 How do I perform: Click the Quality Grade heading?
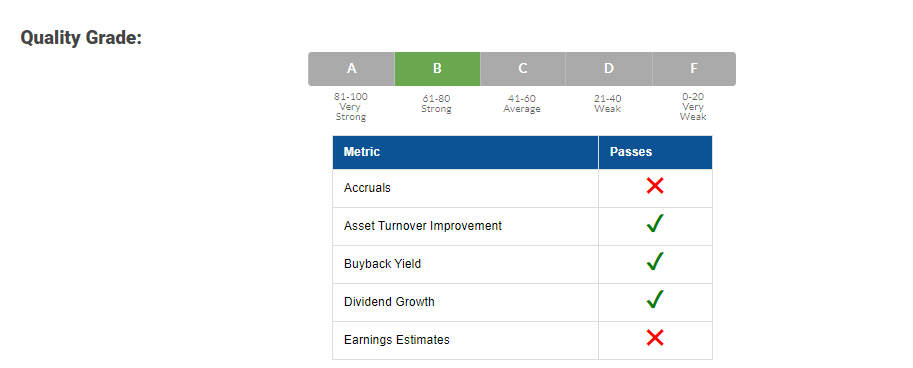coord(81,38)
